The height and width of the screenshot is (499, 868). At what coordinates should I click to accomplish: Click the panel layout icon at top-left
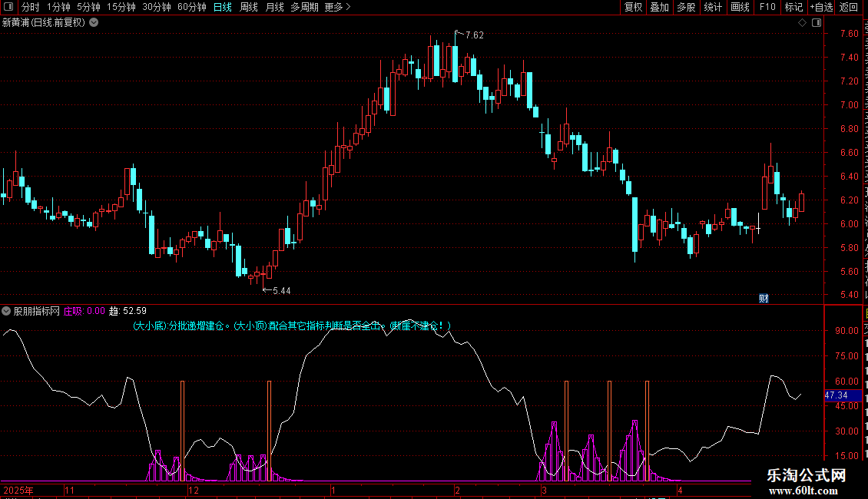pyautogui.click(x=8, y=7)
